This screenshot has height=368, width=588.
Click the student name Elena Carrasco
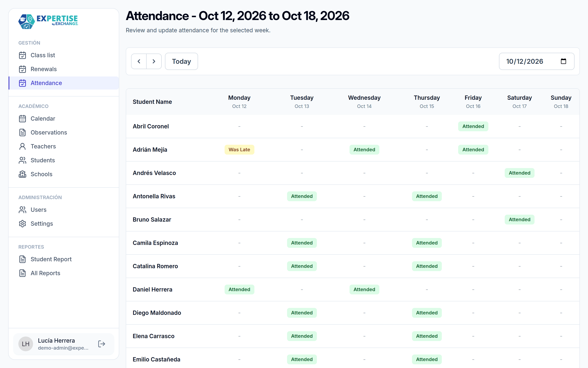click(154, 336)
